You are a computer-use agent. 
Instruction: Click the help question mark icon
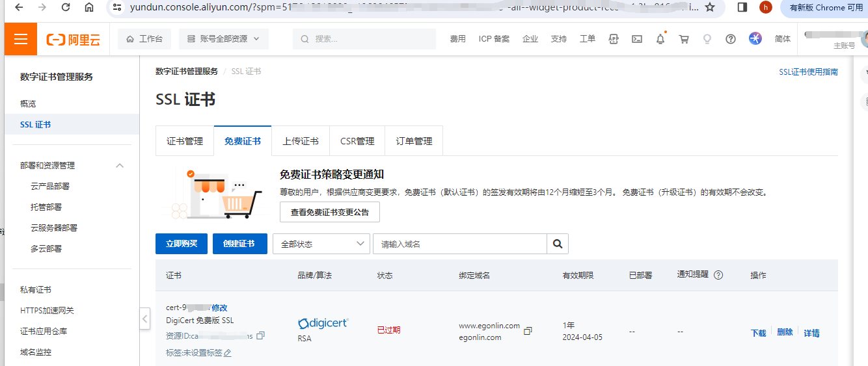tap(731, 39)
